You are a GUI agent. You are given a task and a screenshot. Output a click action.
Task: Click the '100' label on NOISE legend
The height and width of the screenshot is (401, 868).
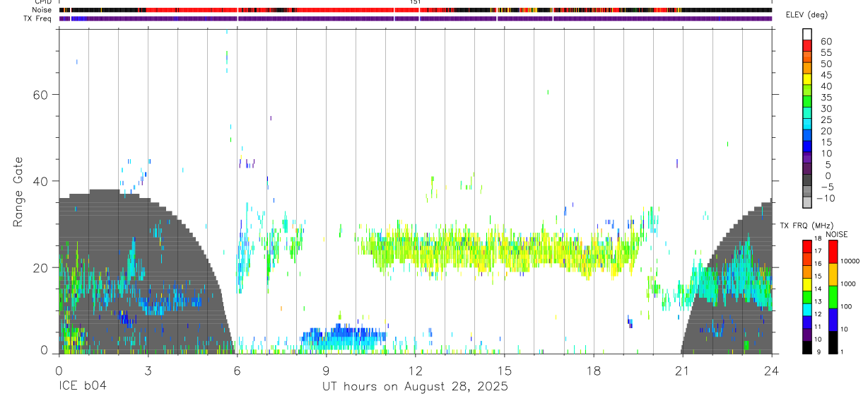coord(847,307)
